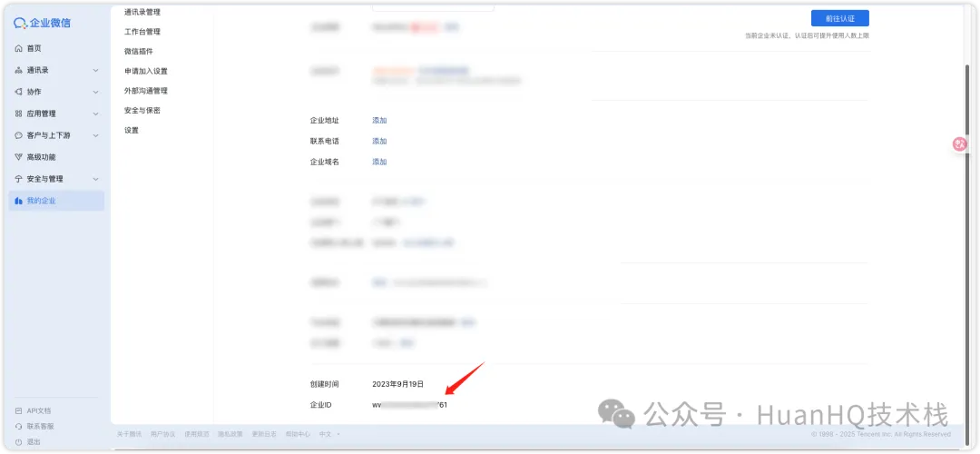This screenshot has width=980, height=454.
Task: Click 添加 next to 企业地址
Action: click(379, 120)
